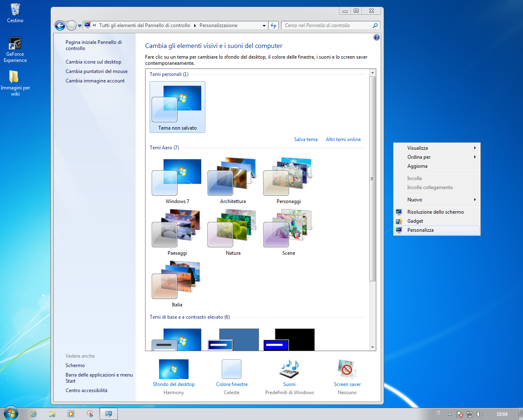Launch Internet Explorer from the taskbar
Viewport: 523px width, 420px height.
click(33, 414)
